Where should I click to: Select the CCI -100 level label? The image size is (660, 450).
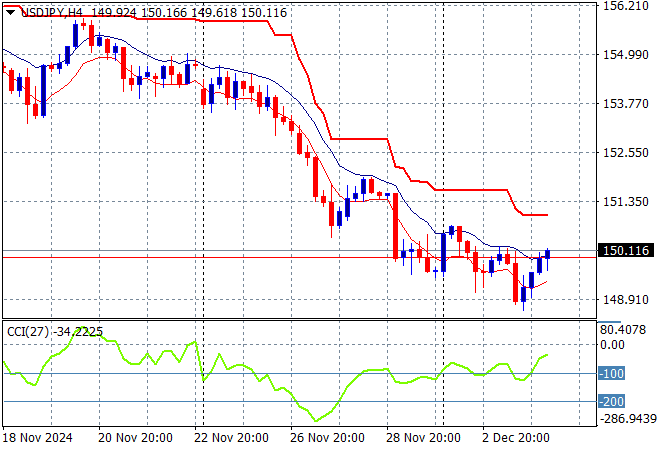tap(611, 373)
